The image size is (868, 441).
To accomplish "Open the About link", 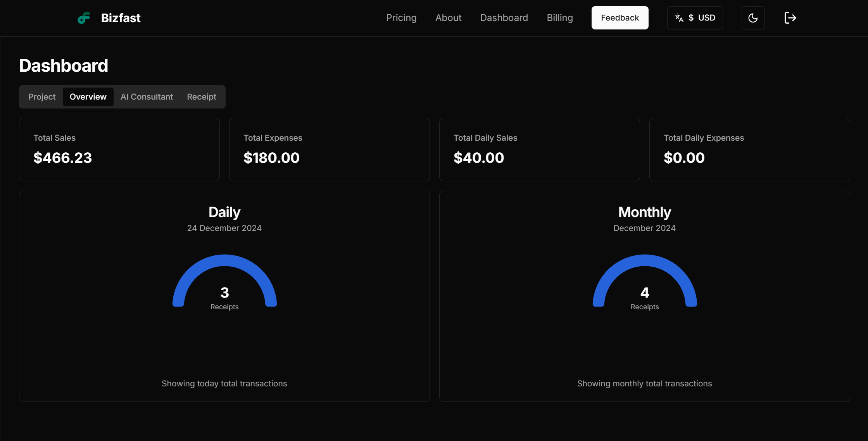I will click(448, 18).
